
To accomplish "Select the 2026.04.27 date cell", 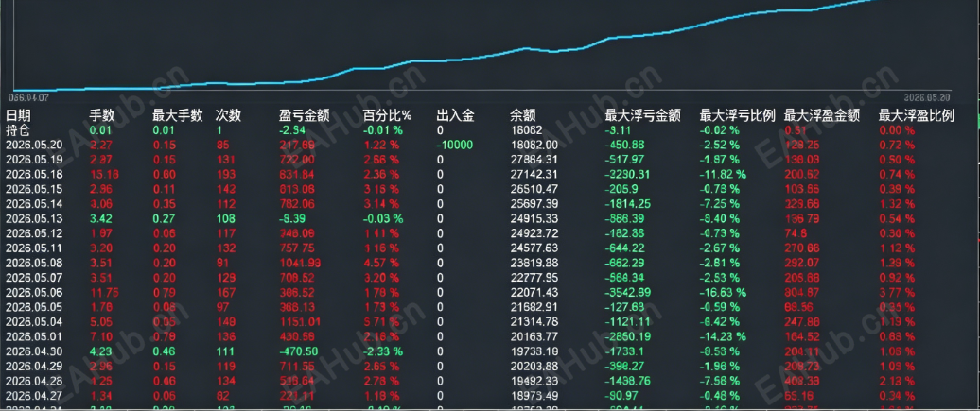I will [32, 395].
